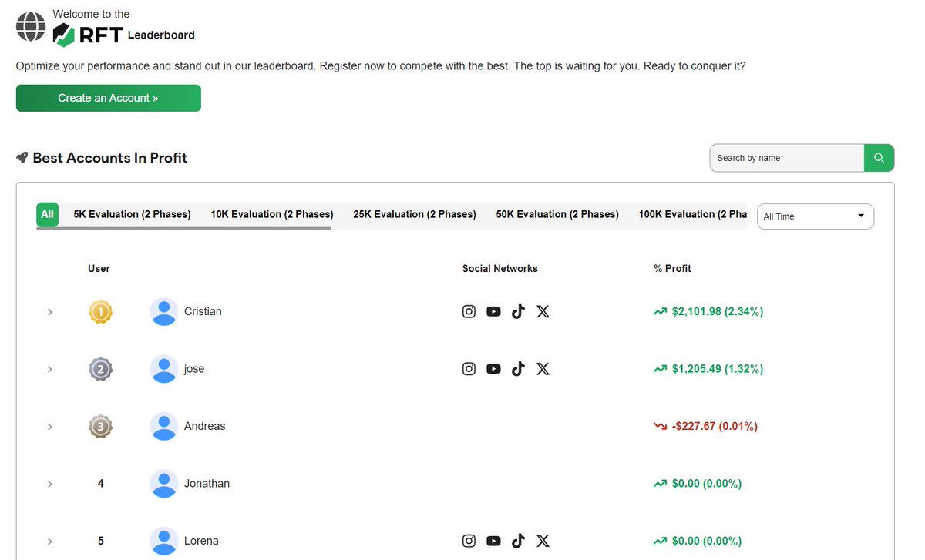Click Jonathan's $0.00 (0.00%) profit value

[707, 484]
